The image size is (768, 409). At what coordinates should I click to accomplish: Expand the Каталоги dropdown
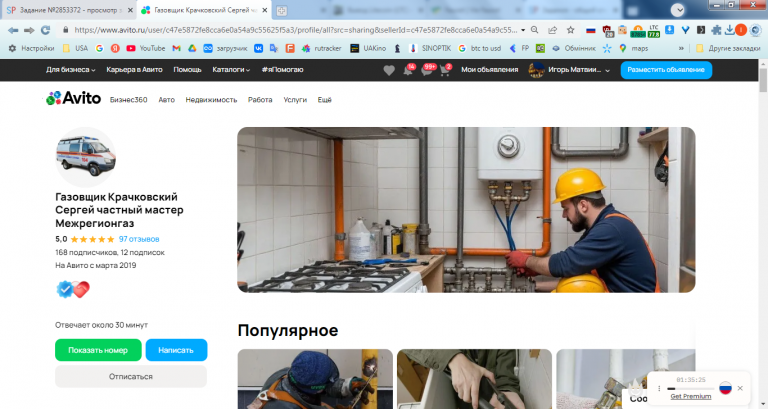(231, 70)
